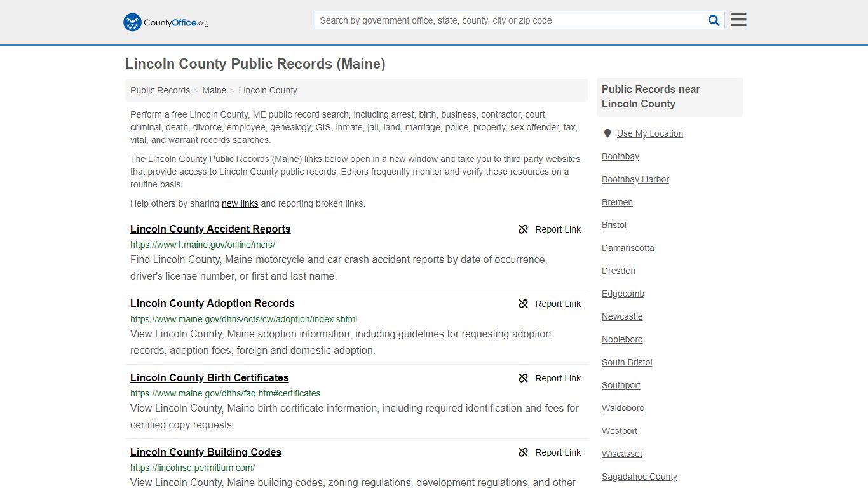
Task: Click the lincolnso.permitium.com URL
Action: tap(193, 468)
